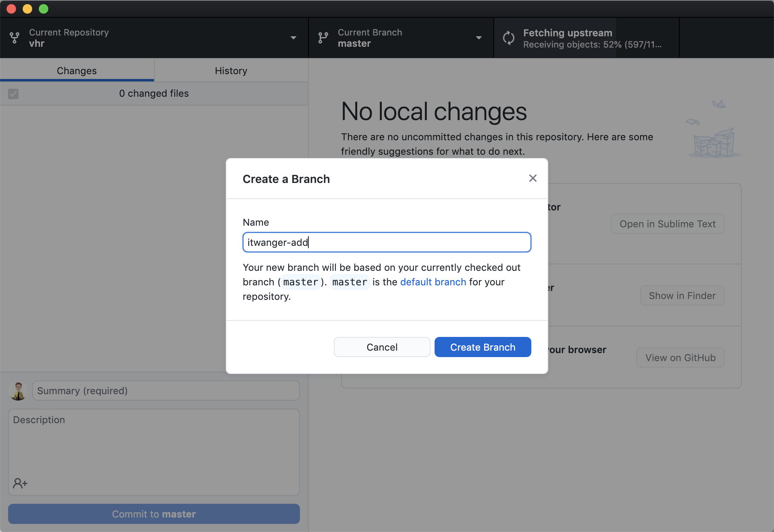Screen dimensions: 774x532
Task: Click the Cancel button
Action: 382,347
